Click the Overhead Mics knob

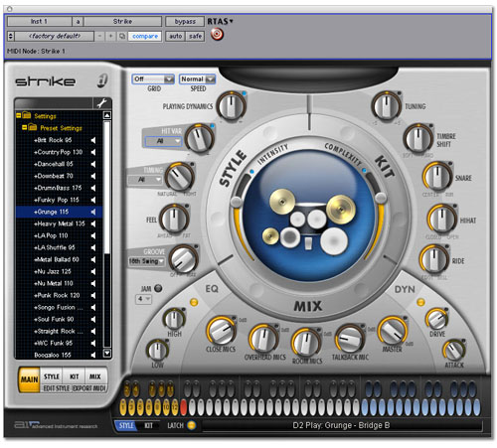tap(263, 339)
